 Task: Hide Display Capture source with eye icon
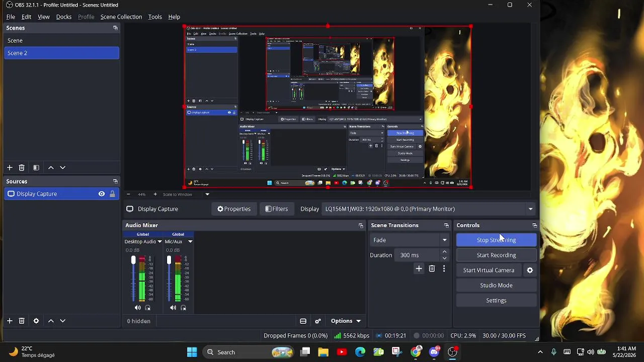102,194
